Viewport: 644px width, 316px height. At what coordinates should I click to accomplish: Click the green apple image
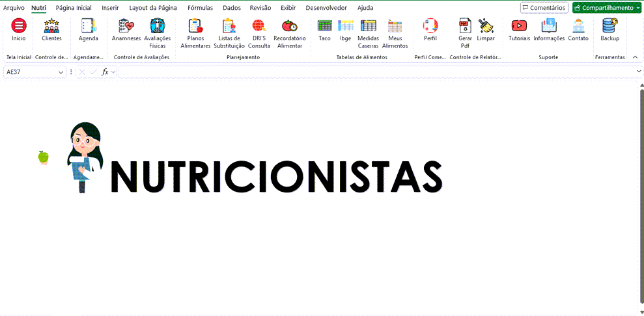[43, 157]
